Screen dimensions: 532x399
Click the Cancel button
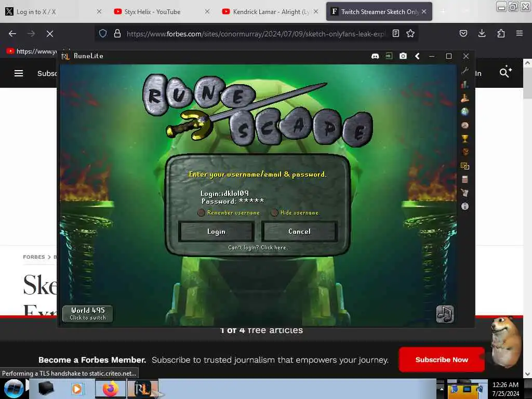300,232
